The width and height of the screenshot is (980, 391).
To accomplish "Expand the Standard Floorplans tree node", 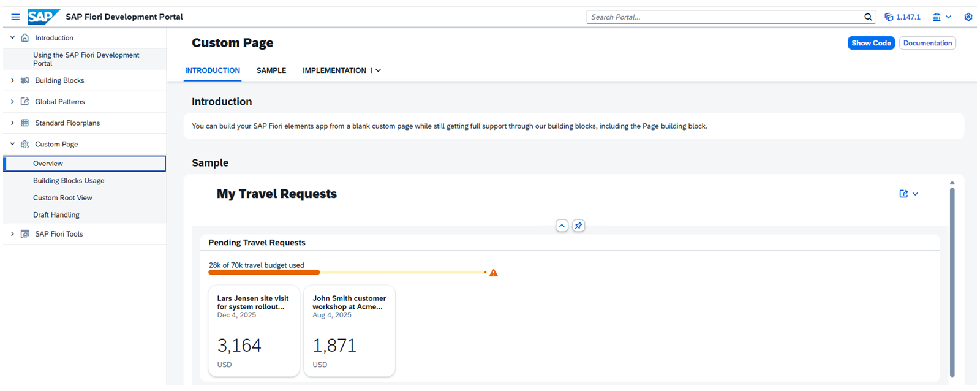I will tap(12, 123).
